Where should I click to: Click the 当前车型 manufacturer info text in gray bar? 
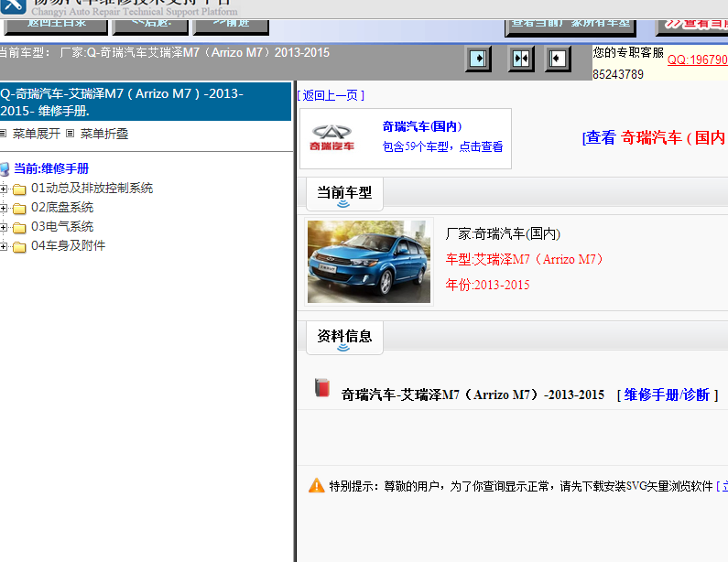[x=165, y=52]
